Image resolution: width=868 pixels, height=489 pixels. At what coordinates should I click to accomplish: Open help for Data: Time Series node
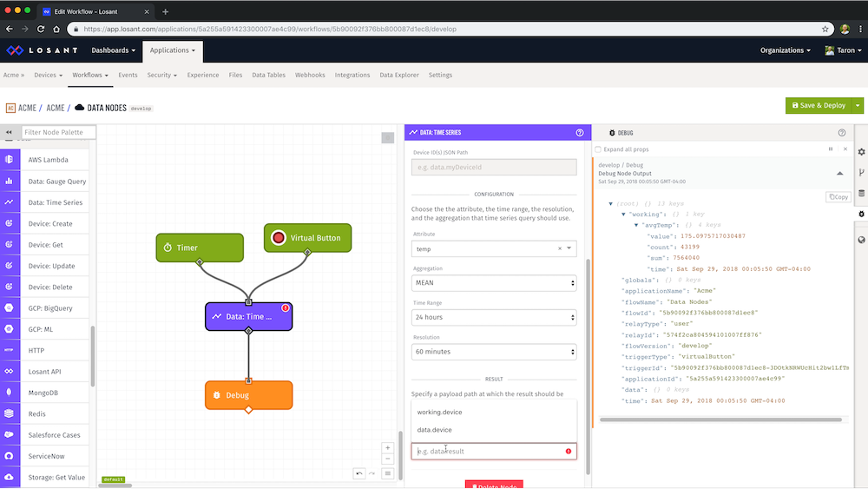(580, 132)
